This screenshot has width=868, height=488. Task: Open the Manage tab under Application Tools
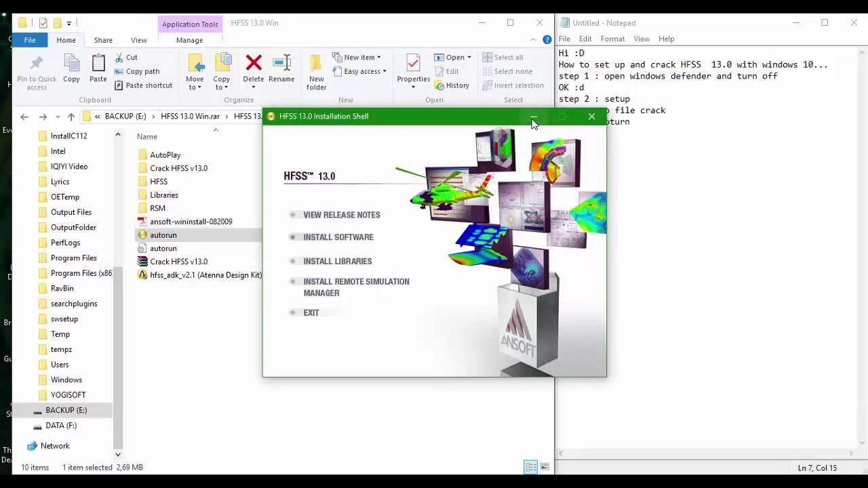point(189,40)
